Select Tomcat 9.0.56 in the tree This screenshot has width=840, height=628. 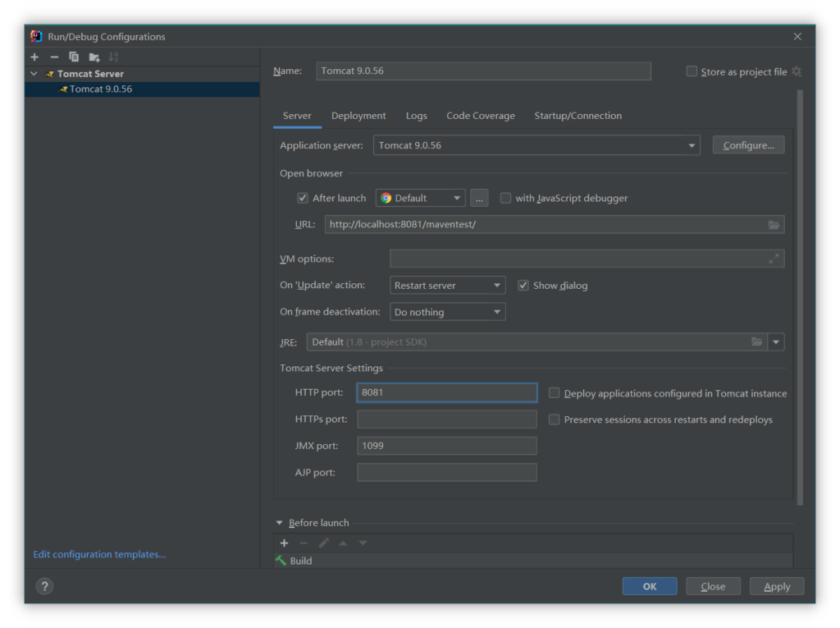pyautogui.click(x=142, y=89)
